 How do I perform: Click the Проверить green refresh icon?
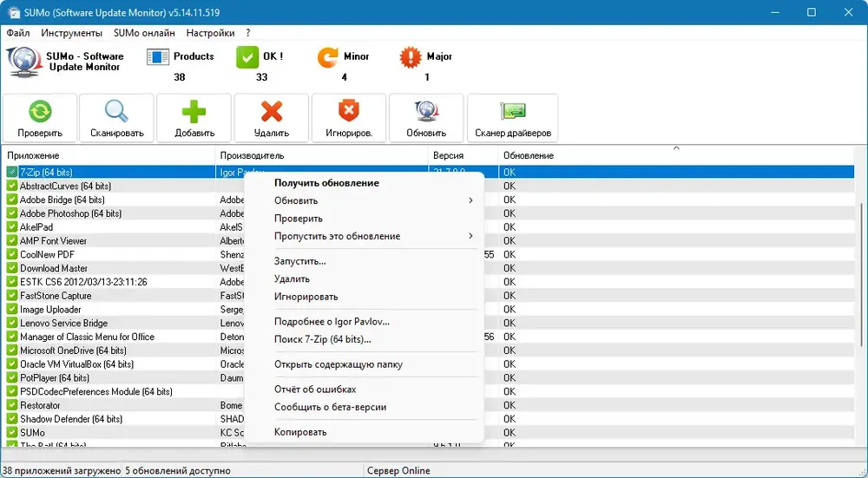(x=40, y=112)
